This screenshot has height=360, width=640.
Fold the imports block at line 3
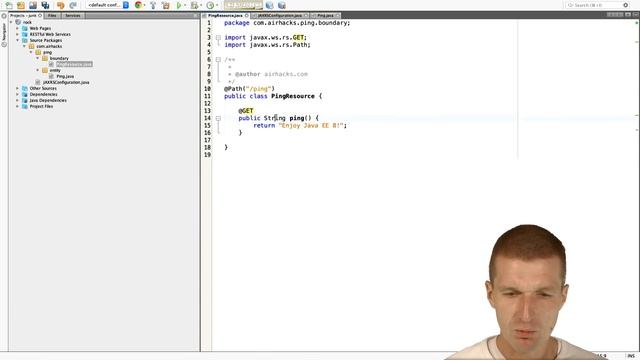pos(218,38)
